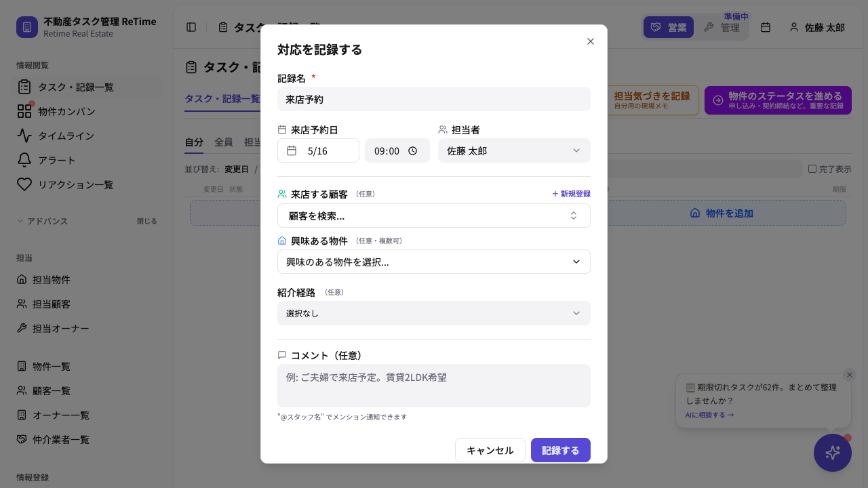Switch to the 営業 mode toggle

click(669, 27)
